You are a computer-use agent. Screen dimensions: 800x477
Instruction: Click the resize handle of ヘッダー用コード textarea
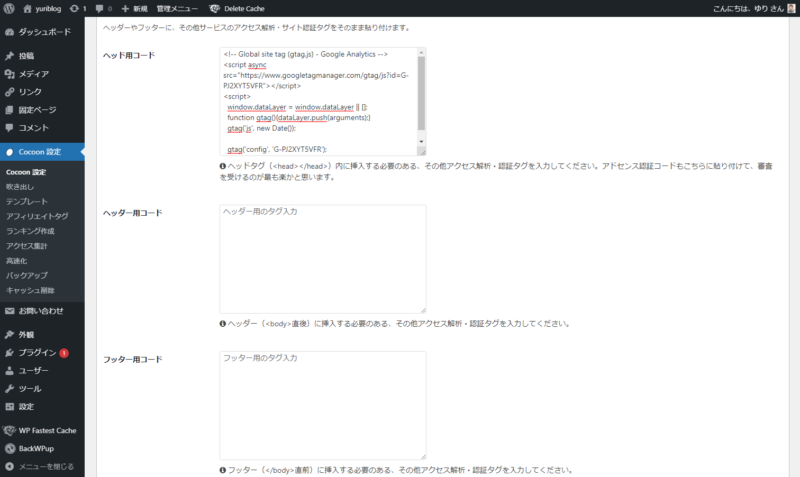pyautogui.click(x=423, y=310)
